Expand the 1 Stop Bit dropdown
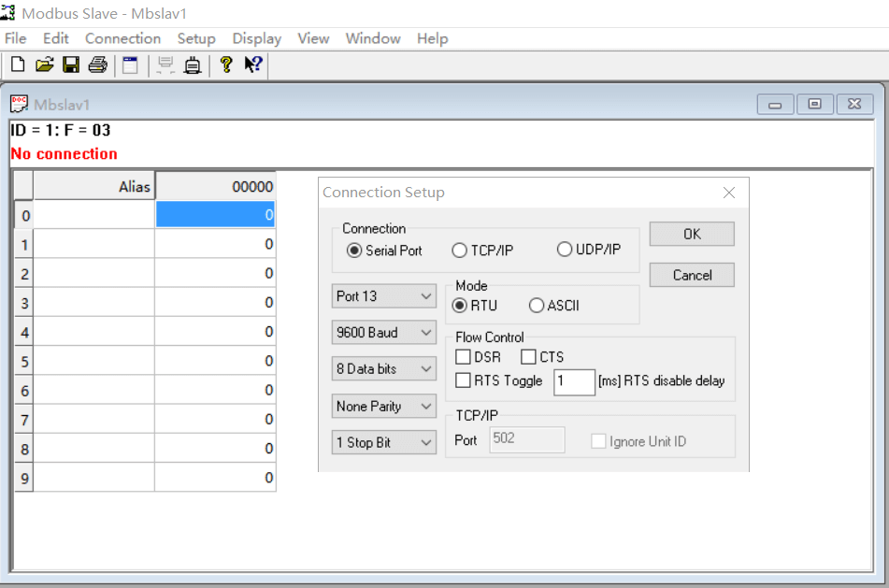 pyautogui.click(x=384, y=442)
